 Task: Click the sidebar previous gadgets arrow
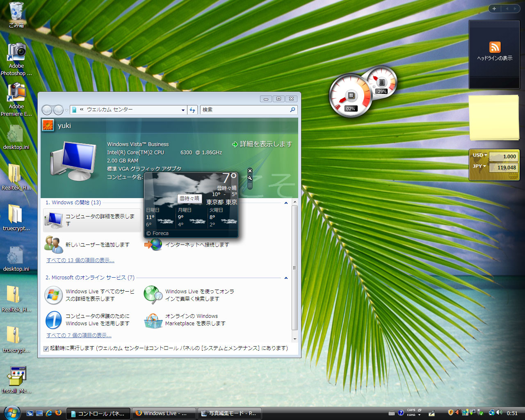[507, 9]
